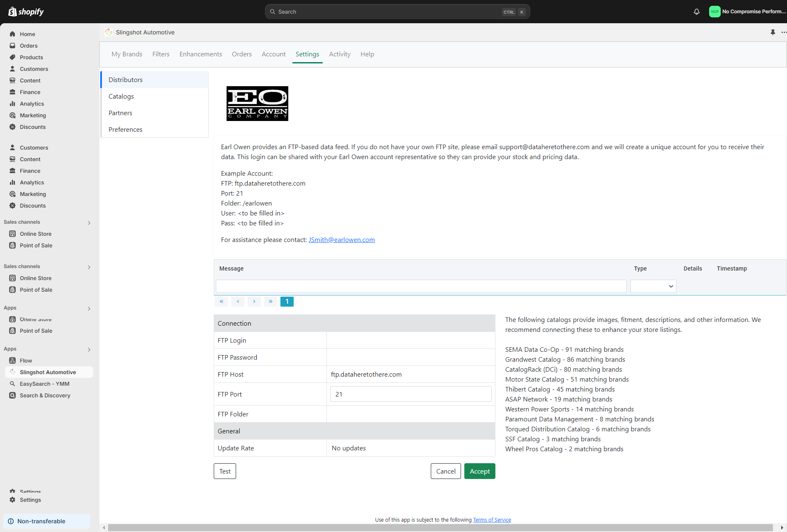Screen dimensions: 787x532
Task: Go to the next messages page
Action: click(254, 302)
